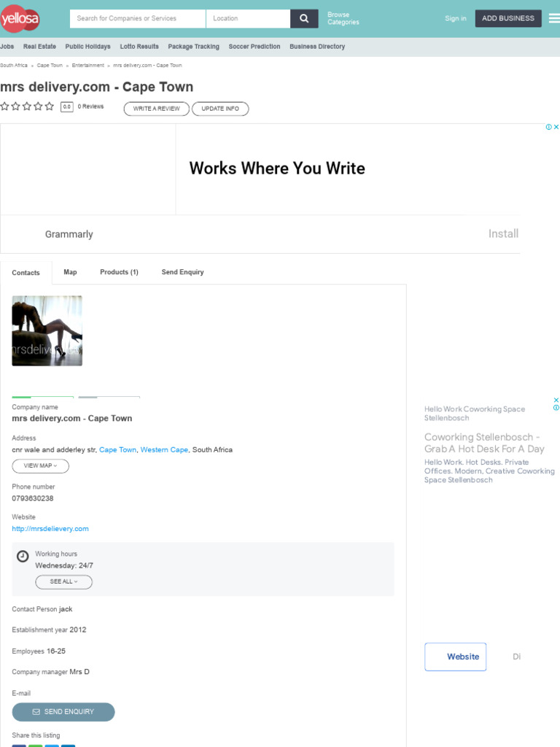Close the Hello Work sidebar ad
560x747 pixels.
pyautogui.click(x=556, y=400)
